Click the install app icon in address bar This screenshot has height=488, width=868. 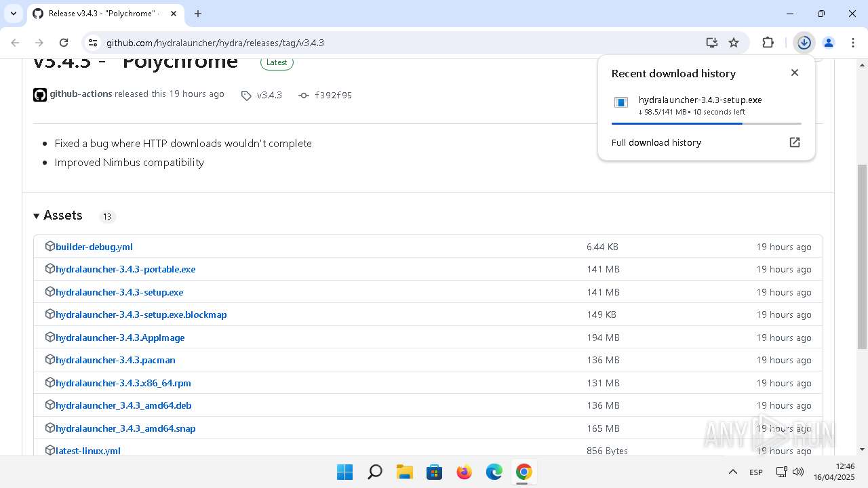tap(711, 43)
